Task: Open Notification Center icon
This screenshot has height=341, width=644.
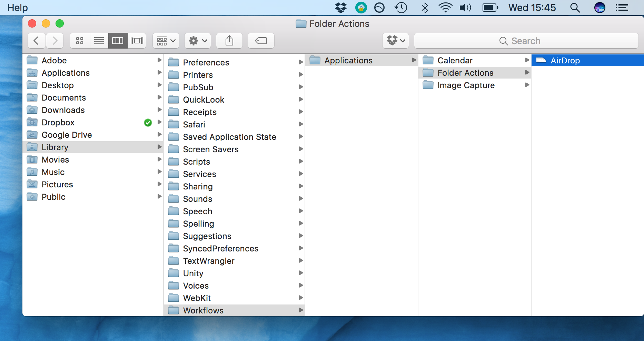Action: click(622, 8)
